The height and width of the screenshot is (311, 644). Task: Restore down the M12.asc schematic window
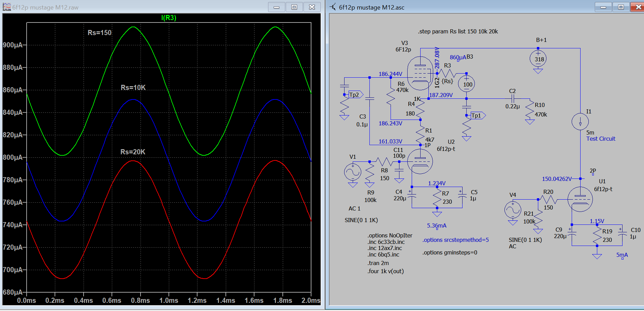click(x=621, y=7)
